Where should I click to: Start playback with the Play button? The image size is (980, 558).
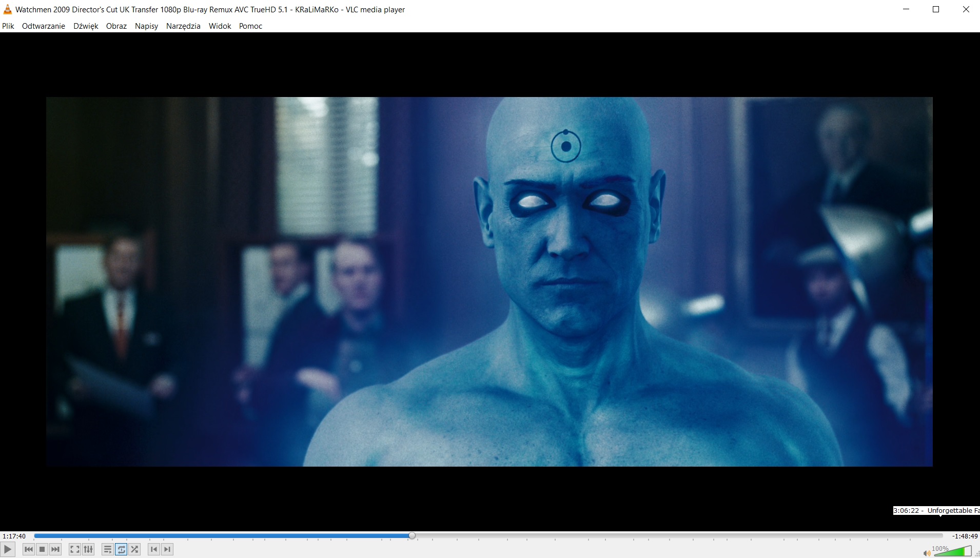7,549
